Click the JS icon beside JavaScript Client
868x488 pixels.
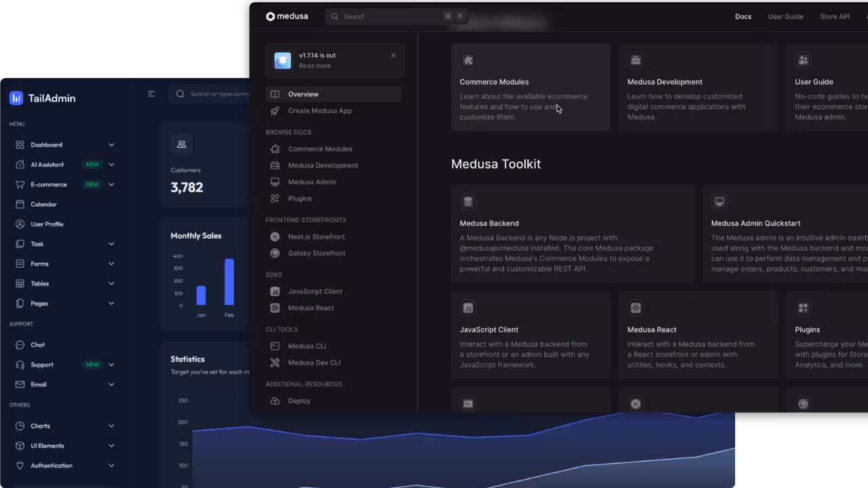point(275,291)
